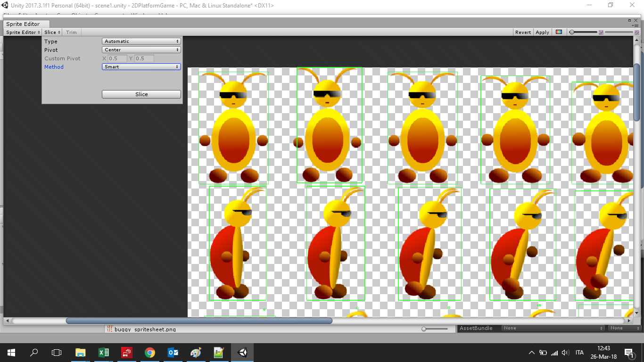Maximize the Sprite Editor panel with square icon

click(x=629, y=21)
